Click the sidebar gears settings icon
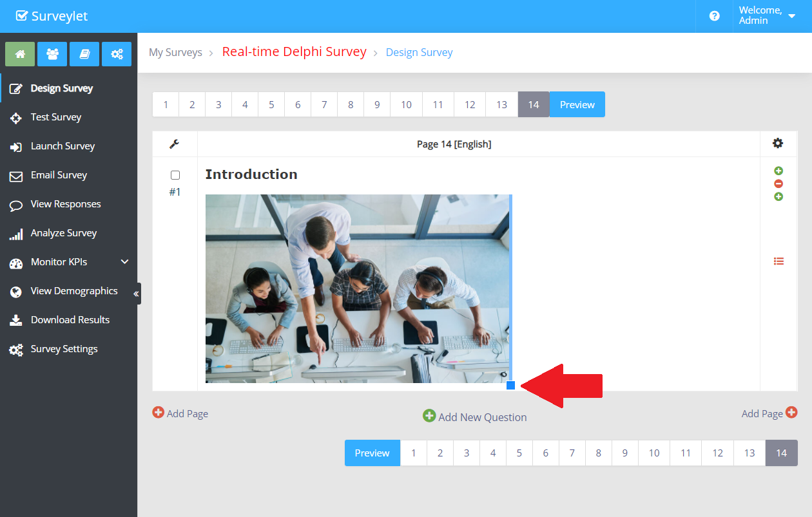The height and width of the screenshot is (517, 812). click(x=117, y=54)
